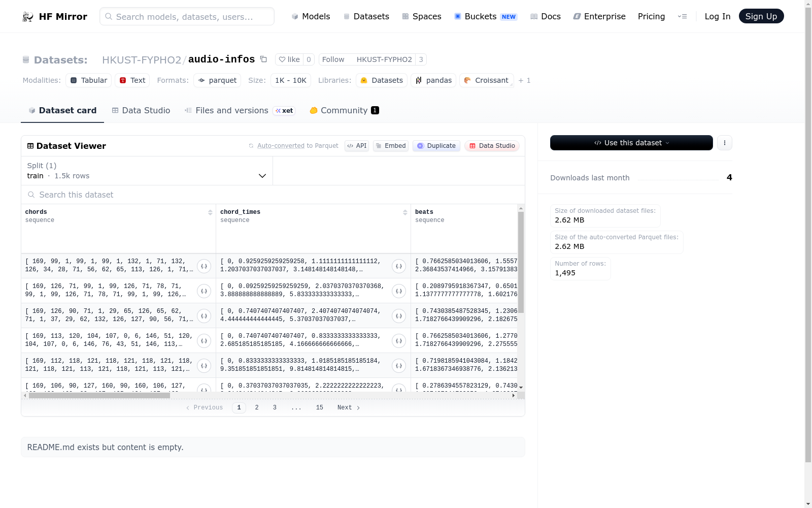812x508 pixels.
Task: Open the Split train dropdown
Action: (147, 171)
